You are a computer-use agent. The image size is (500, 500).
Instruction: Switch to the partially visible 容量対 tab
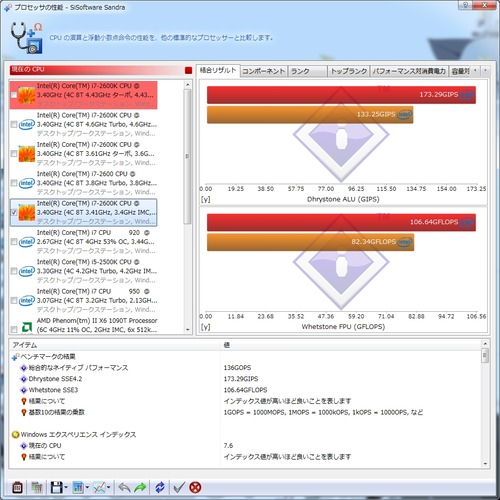[460, 71]
